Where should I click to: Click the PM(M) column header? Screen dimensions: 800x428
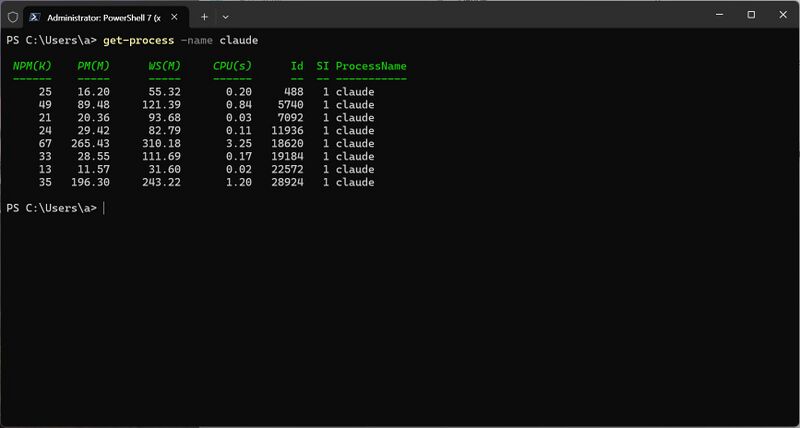[93, 66]
